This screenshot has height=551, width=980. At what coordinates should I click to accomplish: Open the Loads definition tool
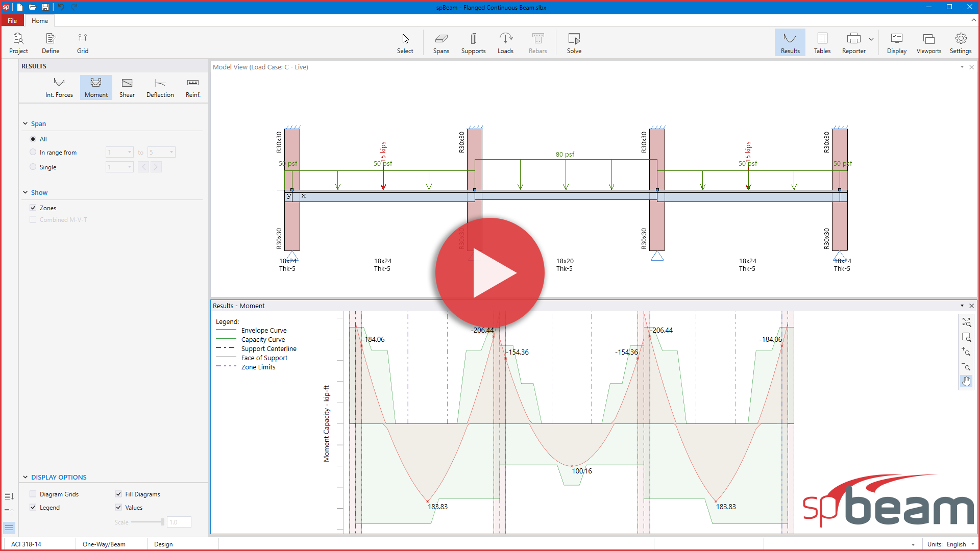(505, 42)
